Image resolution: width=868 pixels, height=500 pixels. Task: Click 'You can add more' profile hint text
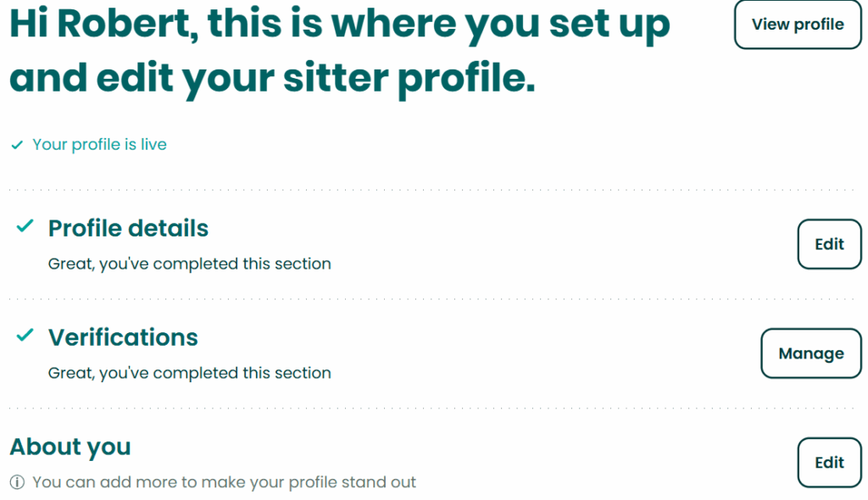[x=224, y=482]
